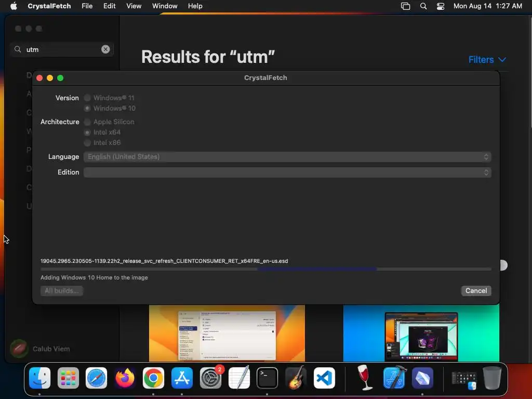
Task: Launch Xcode from the Dock
Action: pyautogui.click(x=394, y=378)
